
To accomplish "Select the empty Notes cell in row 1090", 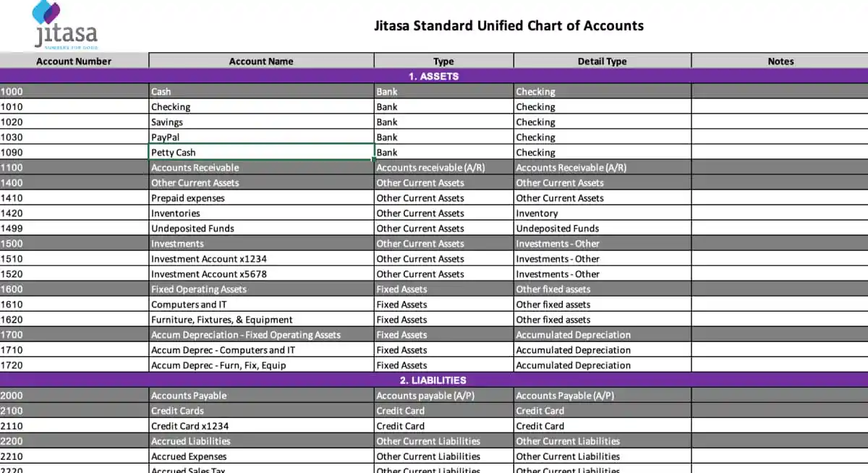I will (x=780, y=153).
